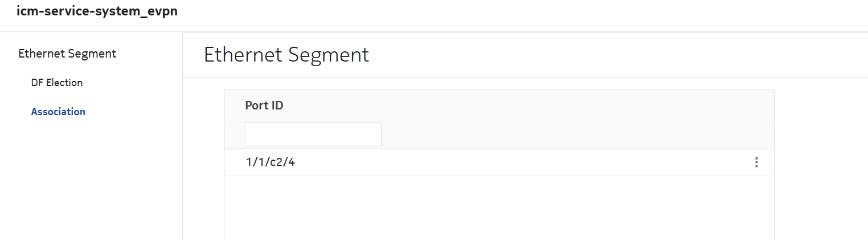Click the Port ID filter text box
Viewport: 868px width, 240px height.
(313, 135)
